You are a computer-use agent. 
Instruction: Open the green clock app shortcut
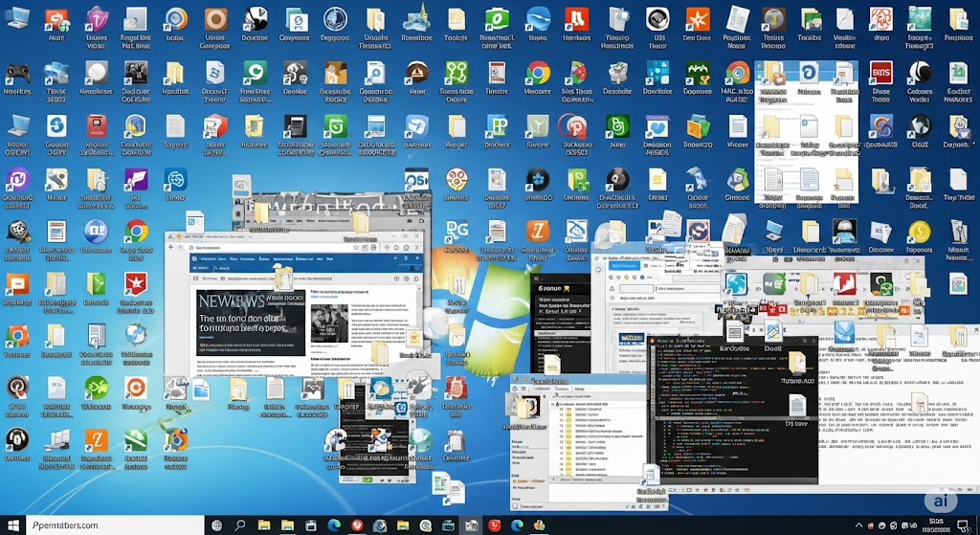pyautogui.click(x=335, y=127)
